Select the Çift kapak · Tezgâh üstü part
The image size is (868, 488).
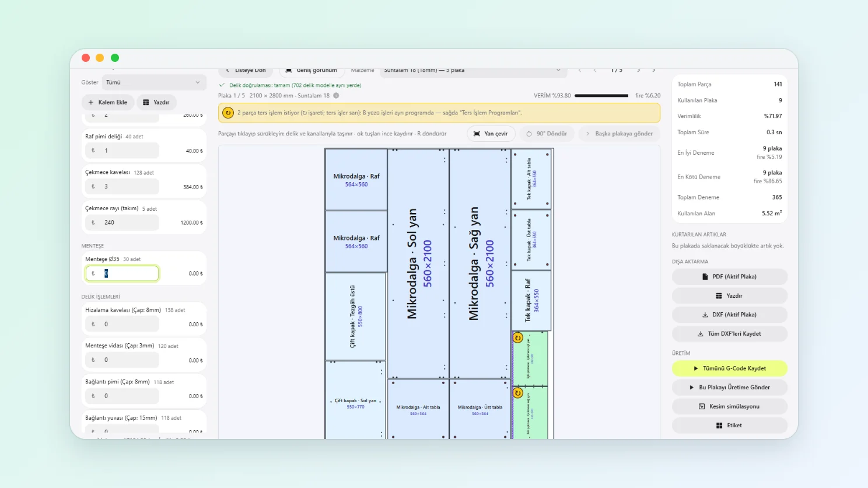[x=356, y=316]
